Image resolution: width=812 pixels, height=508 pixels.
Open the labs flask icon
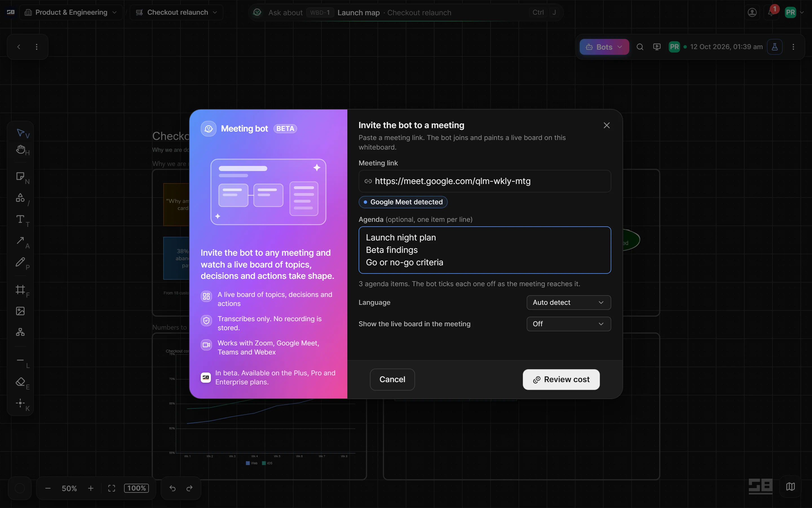click(x=775, y=47)
